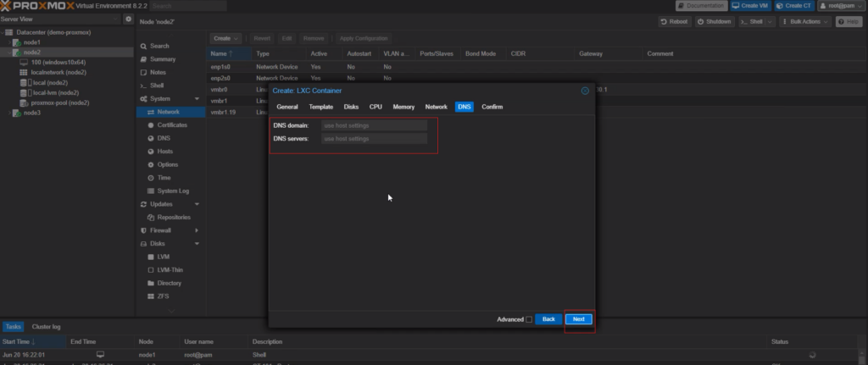Click Create VM button
This screenshot has height=365, width=868.
[x=750, y=6]
